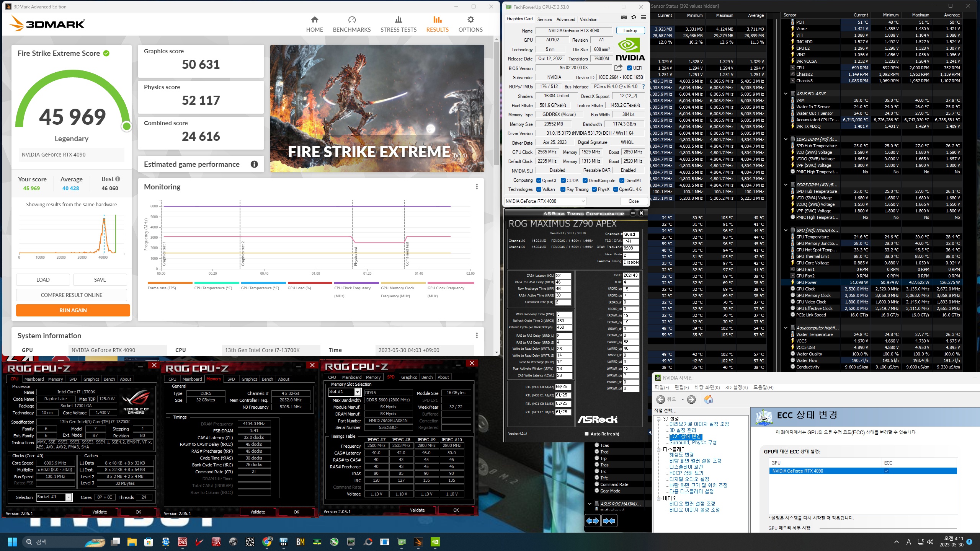Click the NVIDIA Control Panel back arrow
The height and width of the screenshot is (551, 980).
click(661, 399)
